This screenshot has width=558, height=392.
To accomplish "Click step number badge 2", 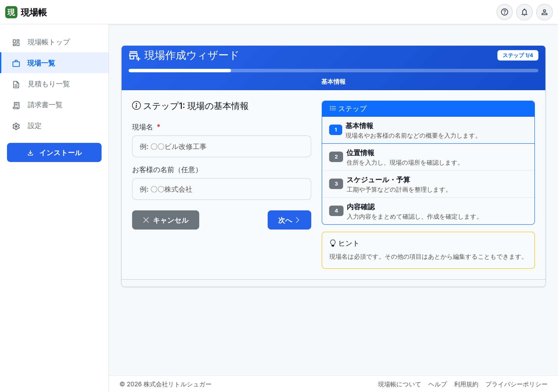I will pyautogui.click(x=336, y=157).
